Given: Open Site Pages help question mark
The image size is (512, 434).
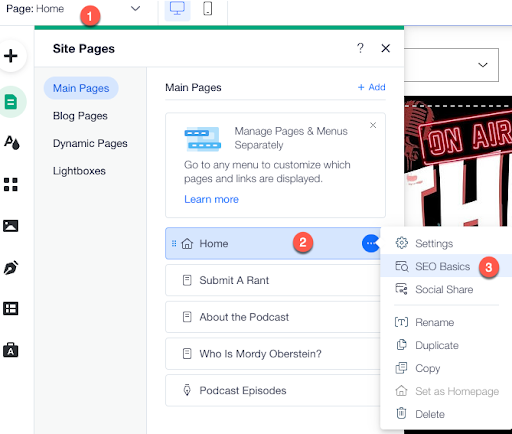Looking at the screenshot, I should tap(360, 48).
